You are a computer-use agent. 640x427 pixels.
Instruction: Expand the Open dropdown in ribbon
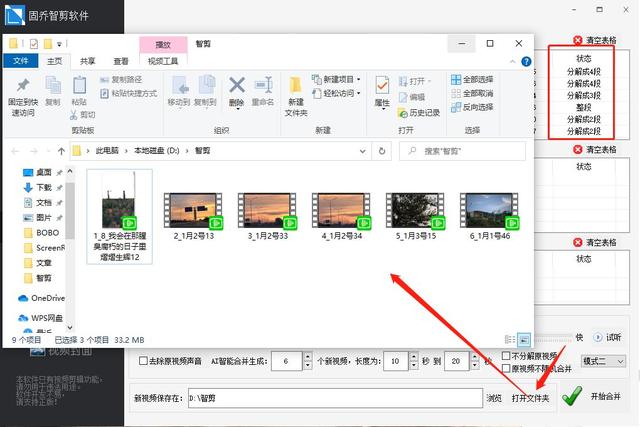click(430, 82)
